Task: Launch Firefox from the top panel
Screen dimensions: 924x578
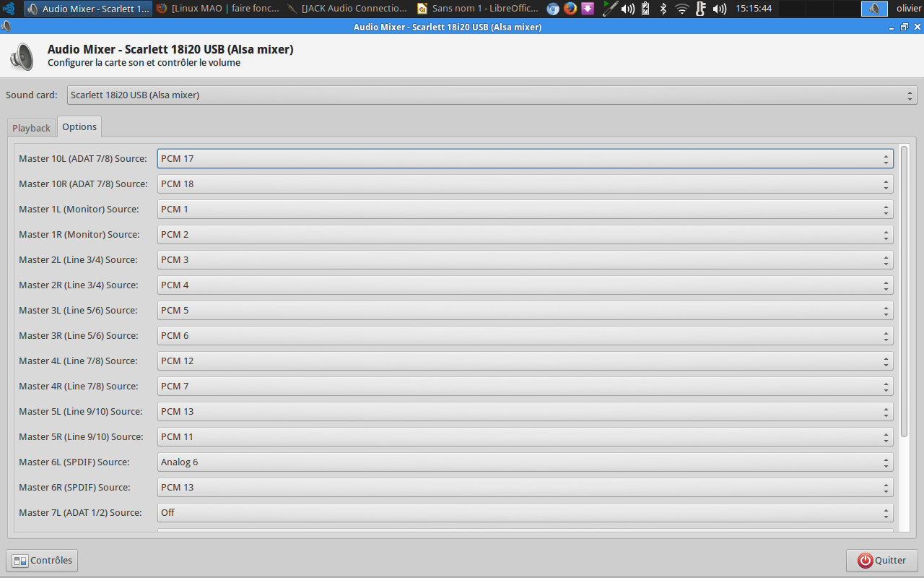Action: click(570, 9)
